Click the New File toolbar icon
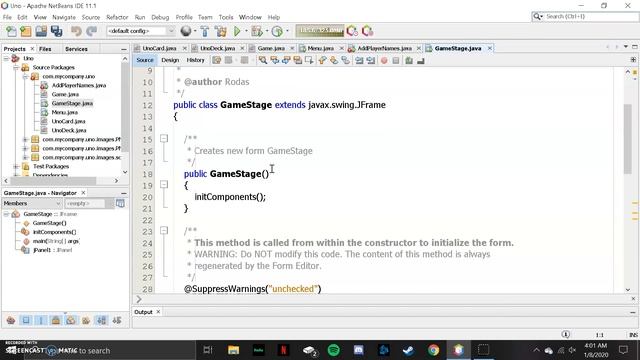This screenshot has height=360, width=640. pos(11,31)
